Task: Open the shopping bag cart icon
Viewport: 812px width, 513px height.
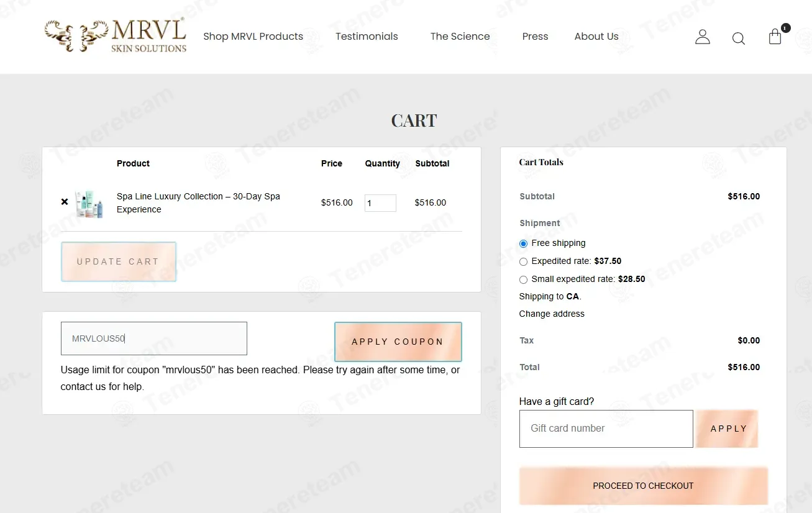Action: (x=775, y=37)
